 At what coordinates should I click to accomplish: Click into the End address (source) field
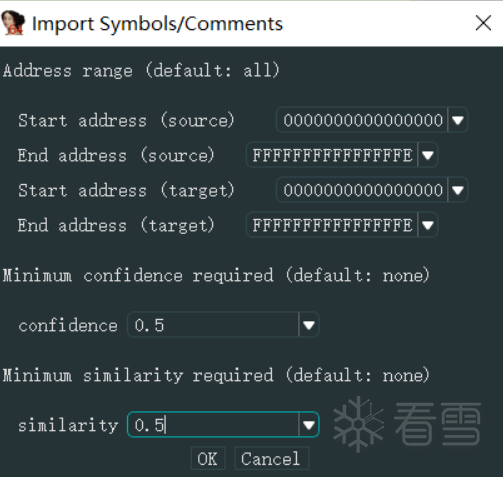(x=332, y=155)
